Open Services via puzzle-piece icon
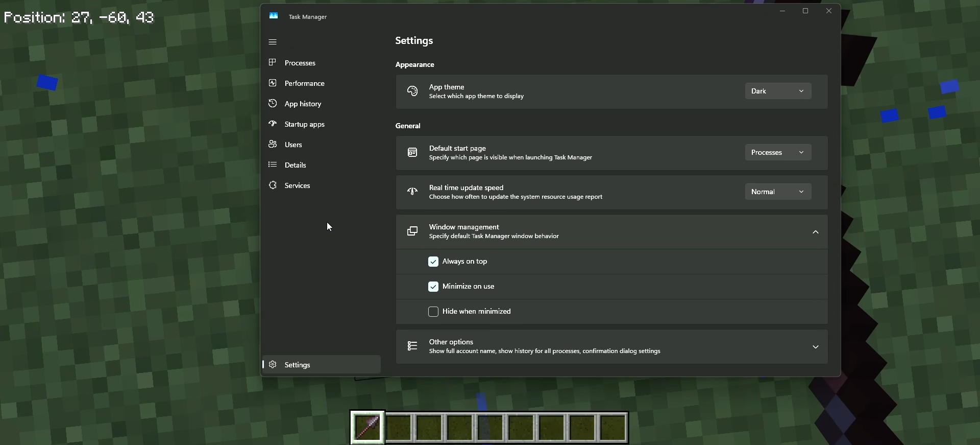Screen dimensions: 980x445 (x=273, y=185)
